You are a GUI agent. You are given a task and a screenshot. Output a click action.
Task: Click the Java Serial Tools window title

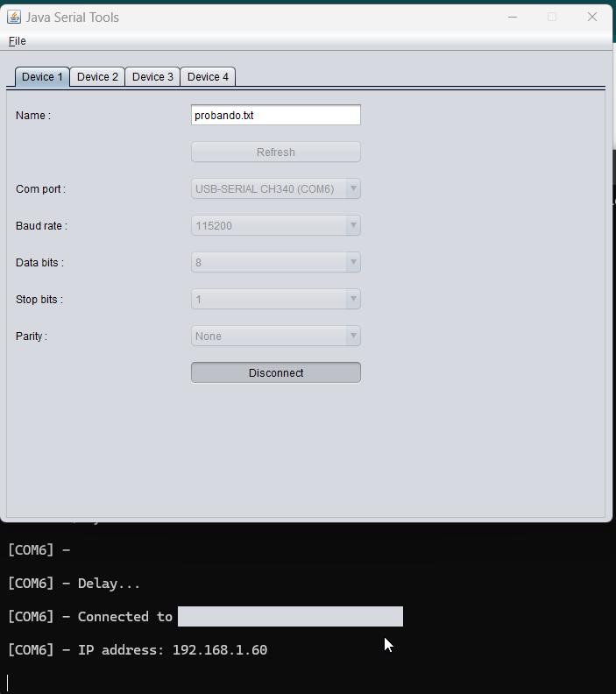(x=73, y=18)
